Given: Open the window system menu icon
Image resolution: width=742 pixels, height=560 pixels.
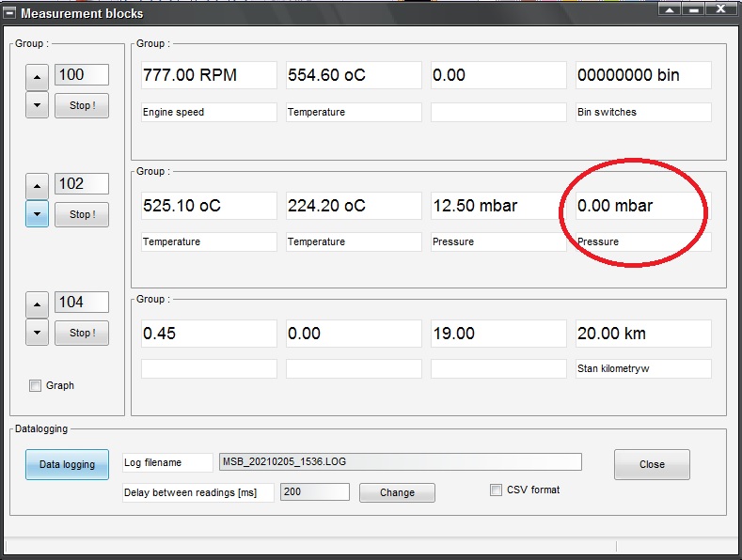Looking at the screenshot, I should [x=9, y=13].
